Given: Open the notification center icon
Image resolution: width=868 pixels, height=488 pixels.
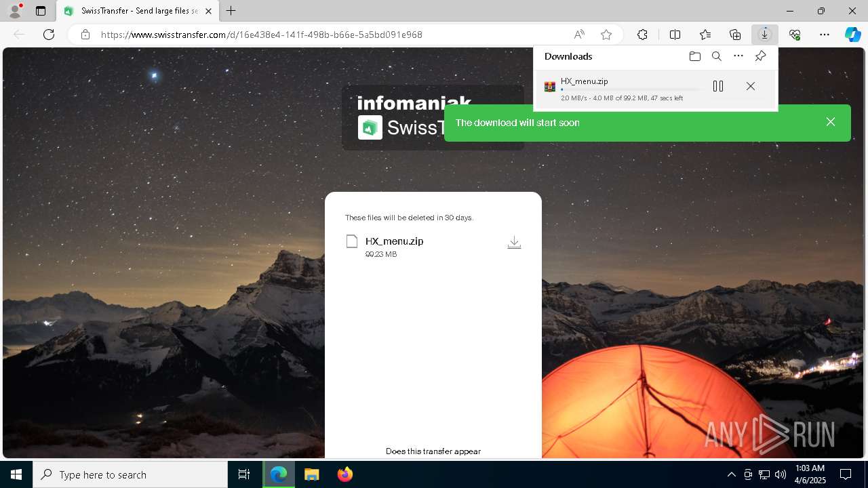Looking at the screenshot, I should [846, 474].
